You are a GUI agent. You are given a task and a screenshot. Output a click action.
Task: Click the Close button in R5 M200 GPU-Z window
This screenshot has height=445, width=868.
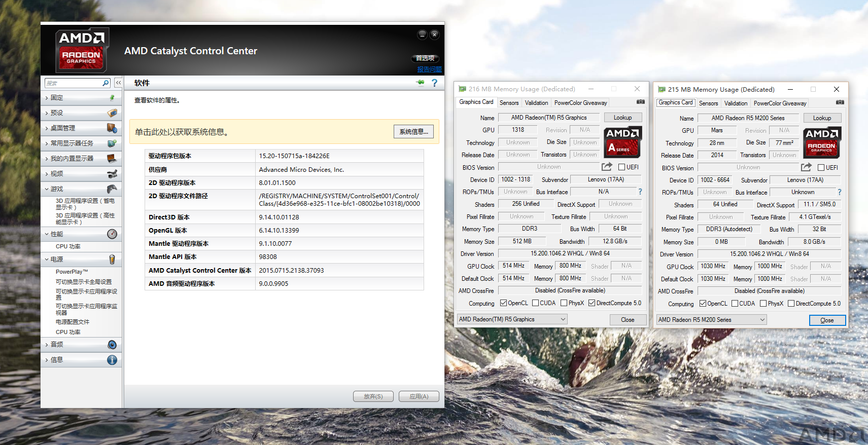(827, 320)
